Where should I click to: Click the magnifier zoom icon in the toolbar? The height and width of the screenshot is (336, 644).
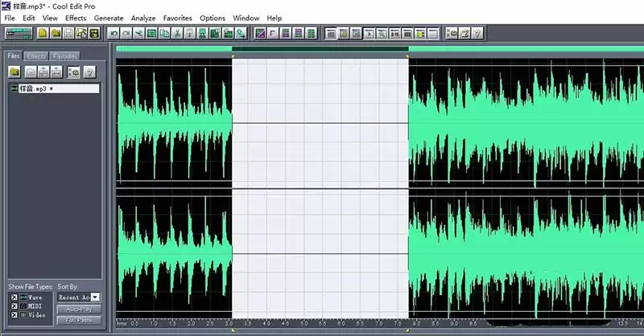pos(382,33)
